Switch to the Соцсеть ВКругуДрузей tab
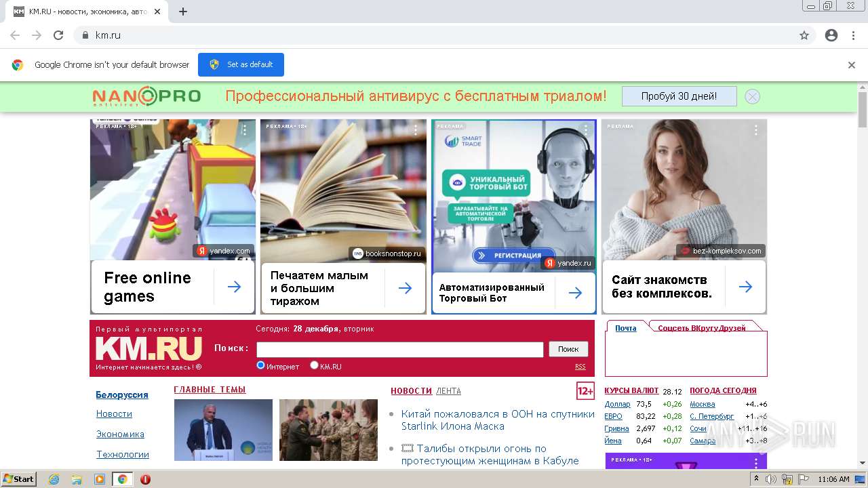The height and width of the screenshot is (488, 868). (702, 328)
